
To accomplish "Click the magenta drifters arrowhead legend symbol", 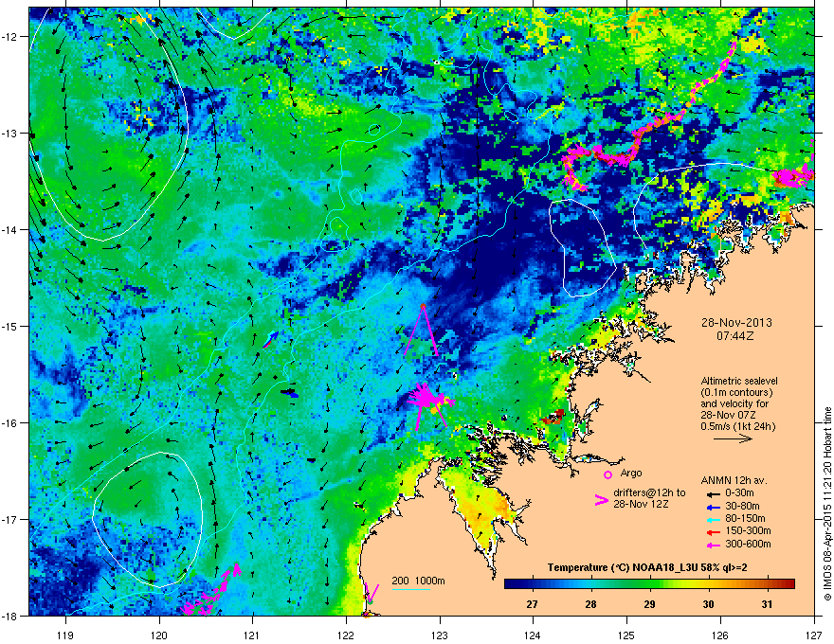I will click(601, 500).
